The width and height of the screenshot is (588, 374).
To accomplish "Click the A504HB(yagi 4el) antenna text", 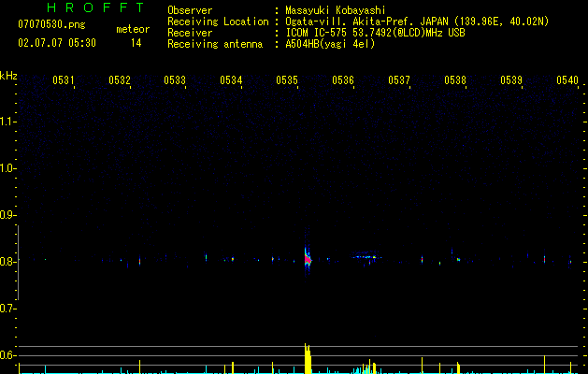I will pos(330,44).
